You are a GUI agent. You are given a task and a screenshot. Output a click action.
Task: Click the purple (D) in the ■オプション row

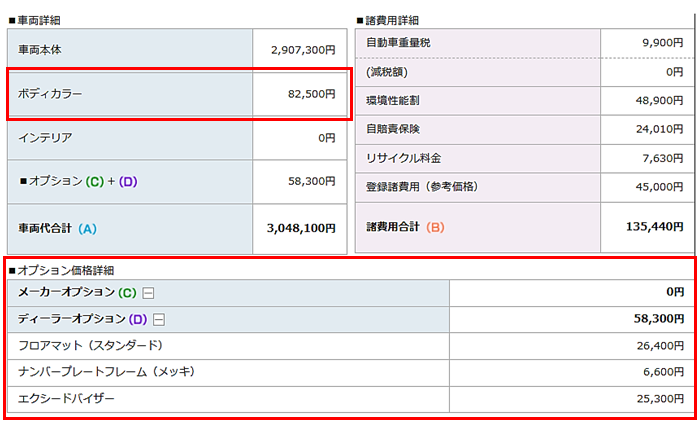(x=128, y=182)
